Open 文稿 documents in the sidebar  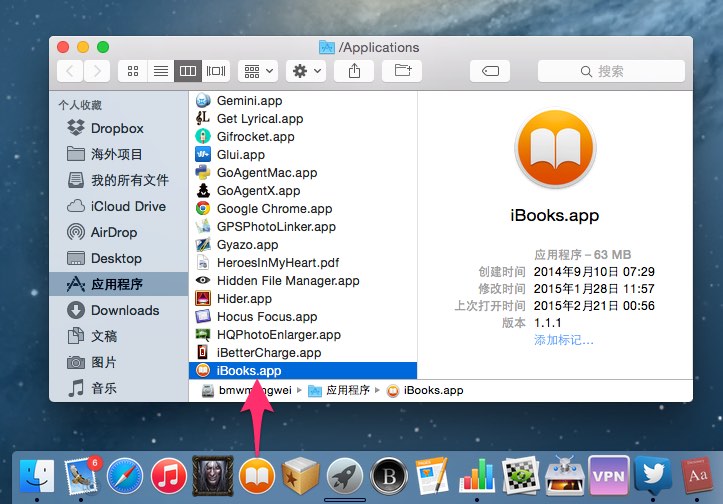[119, 336]
